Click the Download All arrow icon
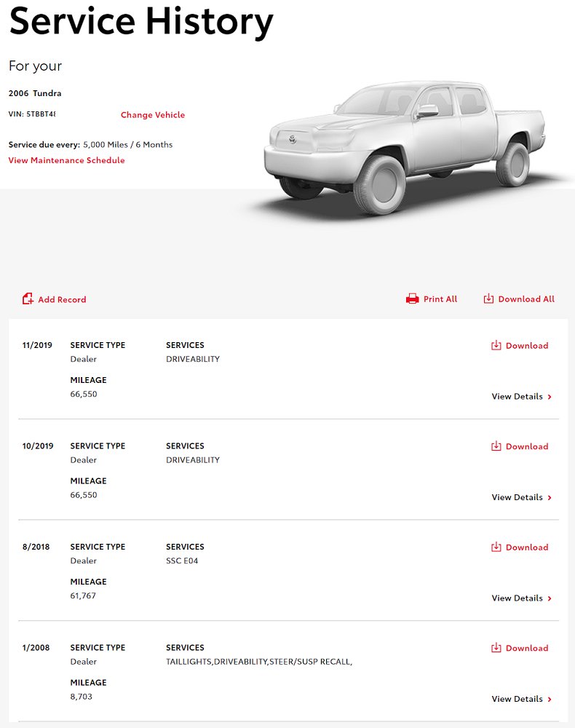This screenshot has width=575, height=728. click(x=488, y=298)
